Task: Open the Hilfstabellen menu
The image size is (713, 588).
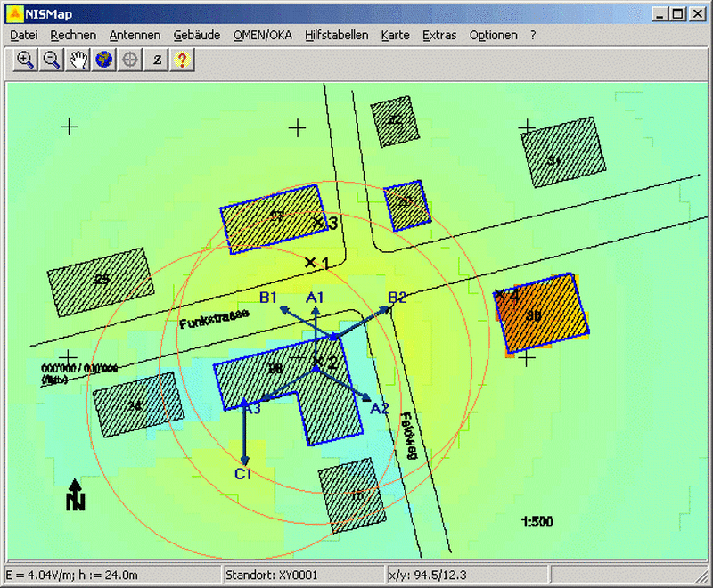Action: click(337, 35)
